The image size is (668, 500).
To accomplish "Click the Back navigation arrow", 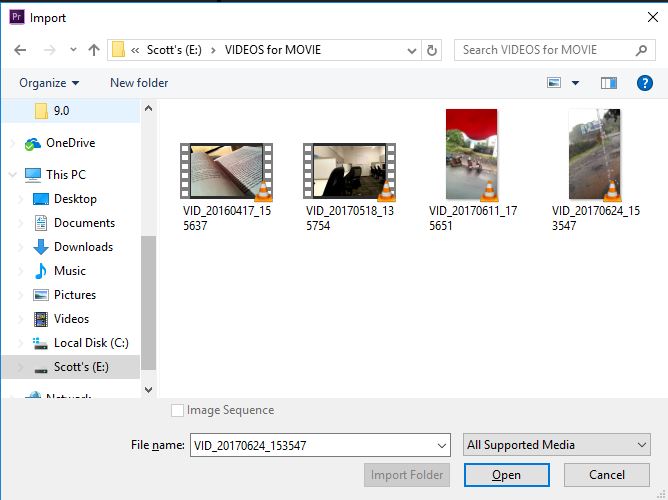I will pos(20,50).
